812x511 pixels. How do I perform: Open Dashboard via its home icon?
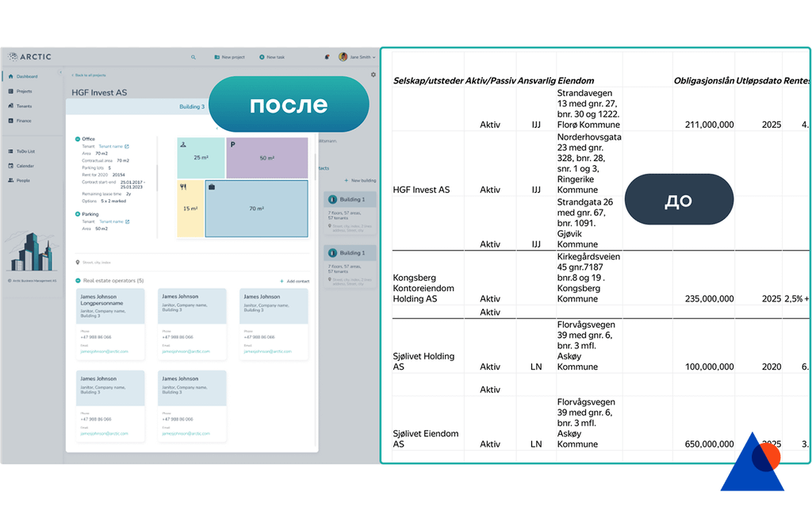[x=11, y=76]
